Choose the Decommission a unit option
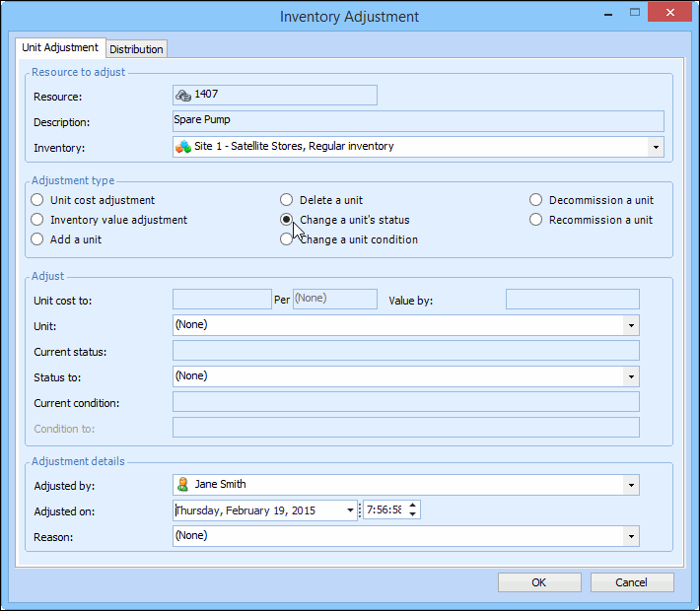 (536, 200)
